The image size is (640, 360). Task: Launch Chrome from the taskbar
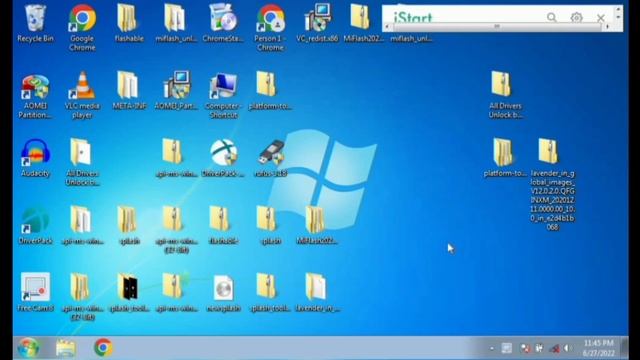pyautogui.click(x=103, y=348)
